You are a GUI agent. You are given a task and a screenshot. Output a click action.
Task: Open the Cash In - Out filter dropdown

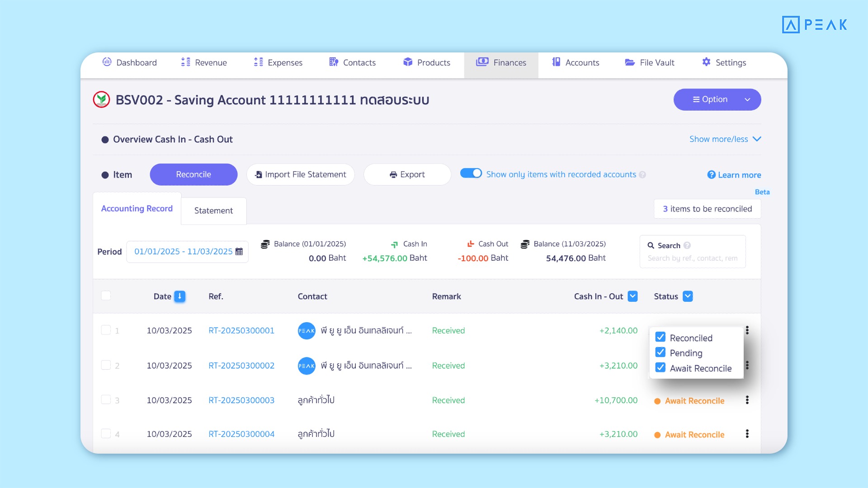(632, 296)
